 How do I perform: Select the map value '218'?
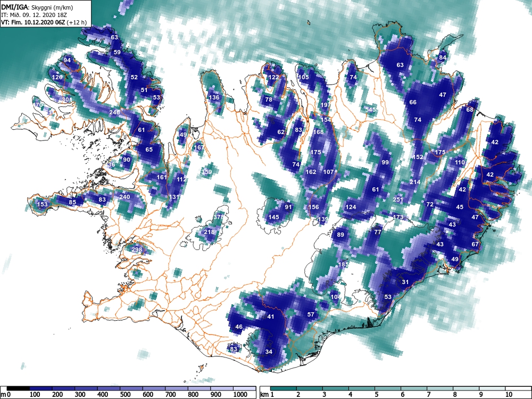[209, 232]
